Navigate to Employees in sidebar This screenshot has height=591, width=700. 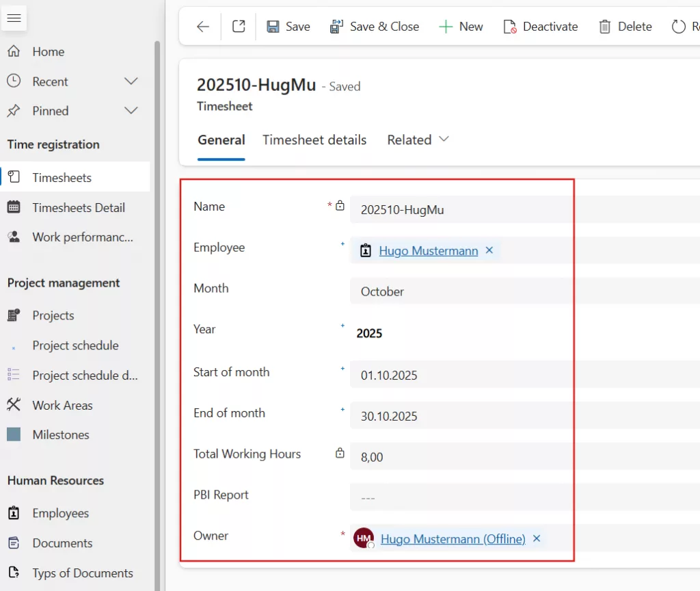click(x=60, y=513)
